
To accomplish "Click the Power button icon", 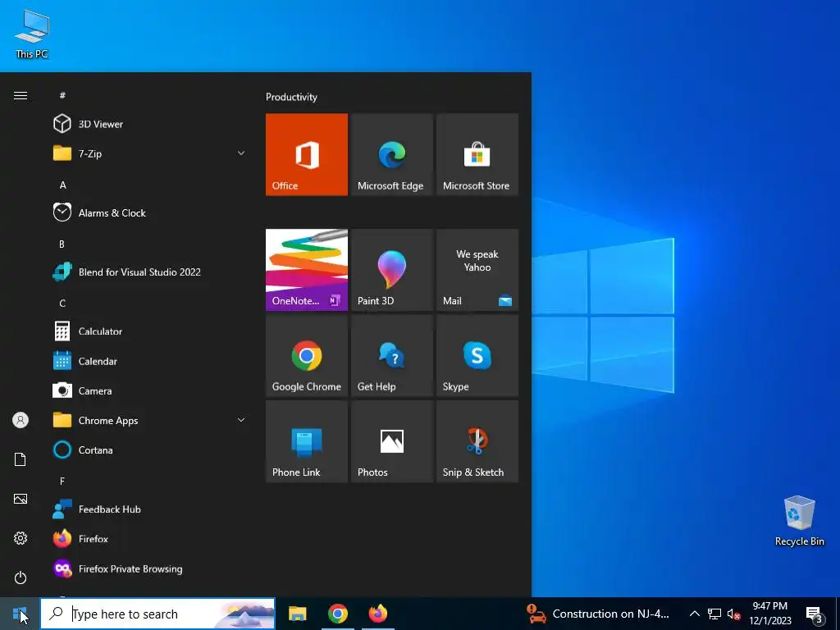I will (21, 577).
